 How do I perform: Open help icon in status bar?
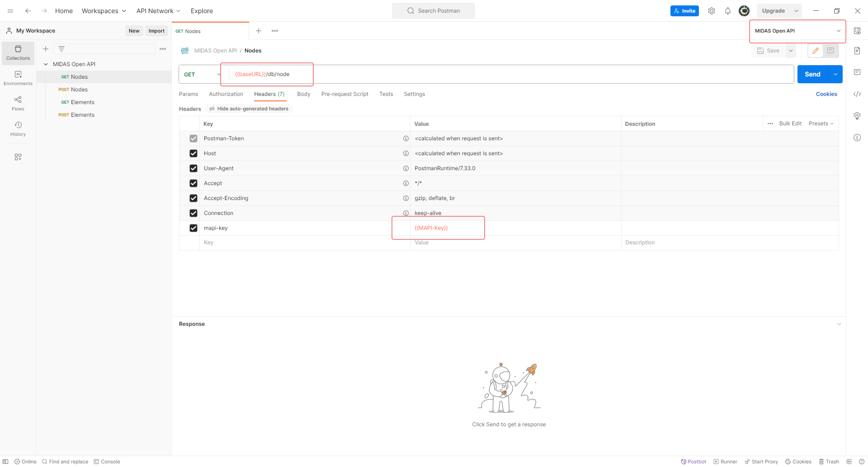pos(861,462)
